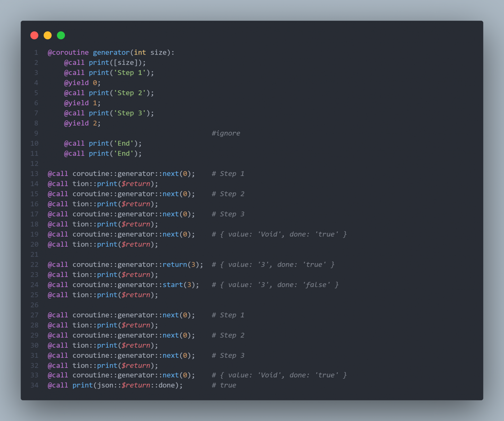Click the 'int' type keyword on line 1
This screenshot has width=504, height=421.
tap(140, 52)
